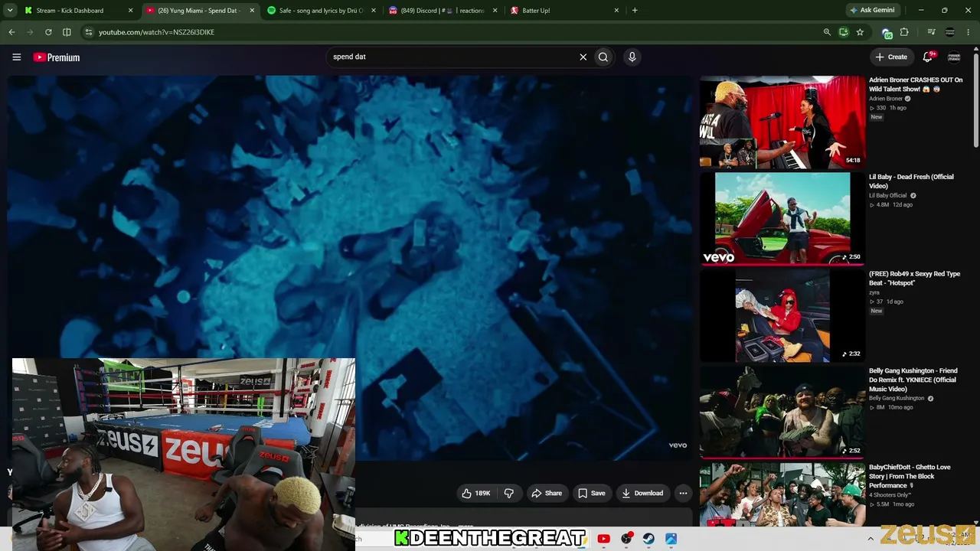Open the (FREE) Rob49 Hotspot title link
This screenshot has width=980, height=551.
point(914,279)
